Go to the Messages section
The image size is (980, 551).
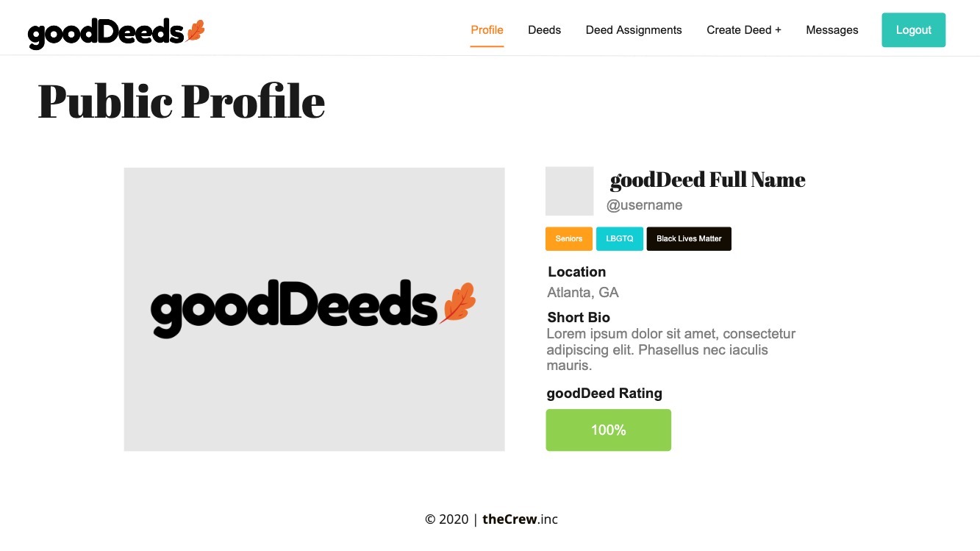[832, 29]
